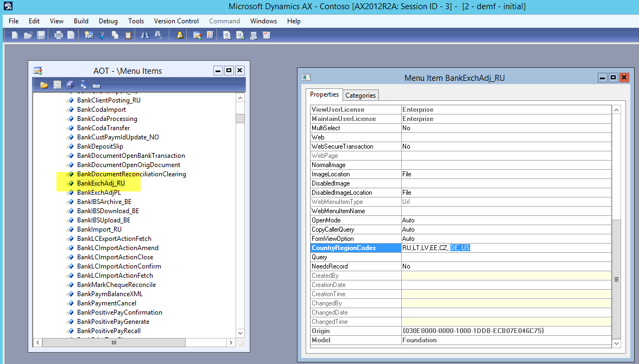
Task: Click the Print icon in main toolbar
Action: (58, 35)
